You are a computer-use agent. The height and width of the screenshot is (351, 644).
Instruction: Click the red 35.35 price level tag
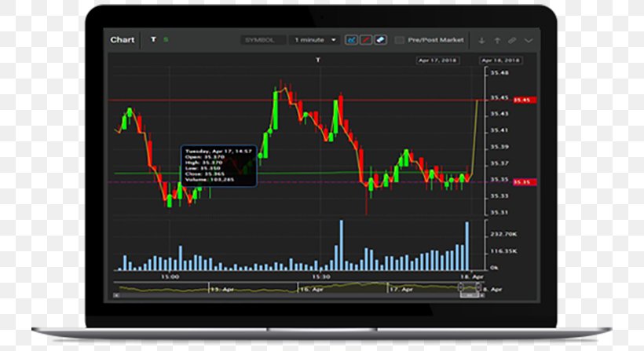click(x=525, y=182)
